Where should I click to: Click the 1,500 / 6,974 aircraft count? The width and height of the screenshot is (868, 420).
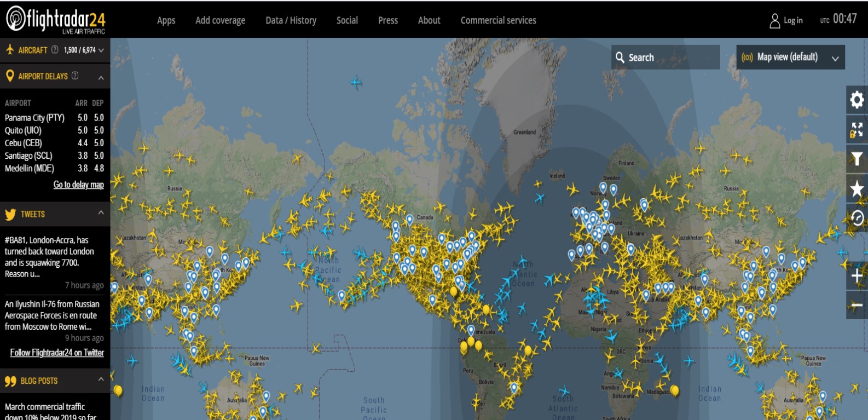click(80, 50)
